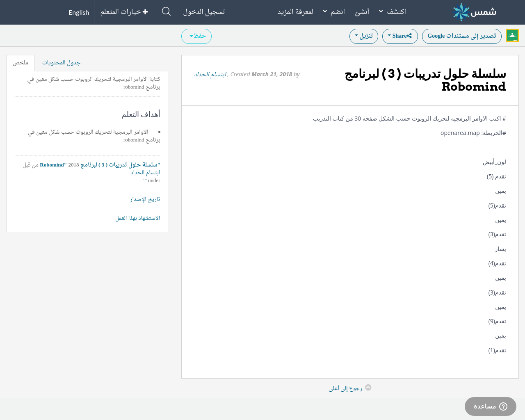
Task: Click the Shams logo icon
Action: tap(461, 12)
